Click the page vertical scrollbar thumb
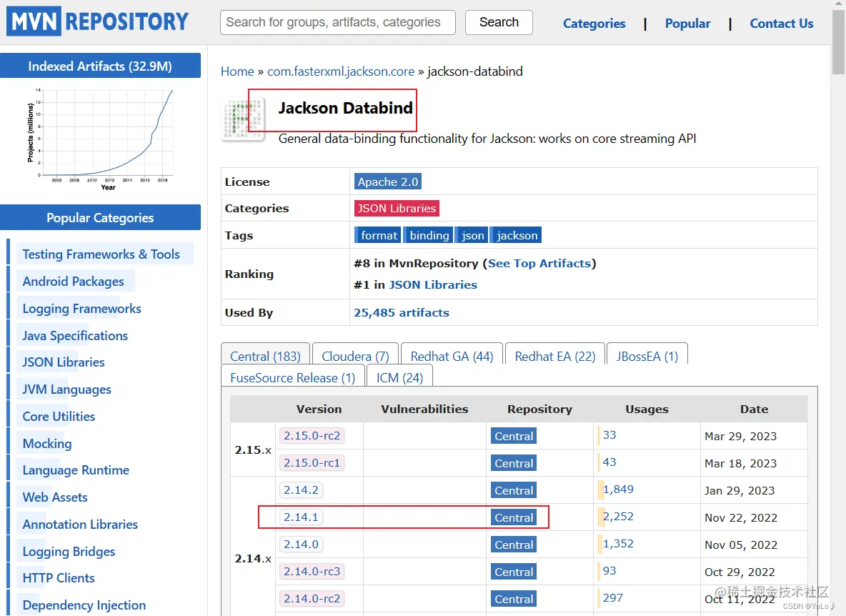The width and height of the screenshot is (846, 616). (838, 42)
